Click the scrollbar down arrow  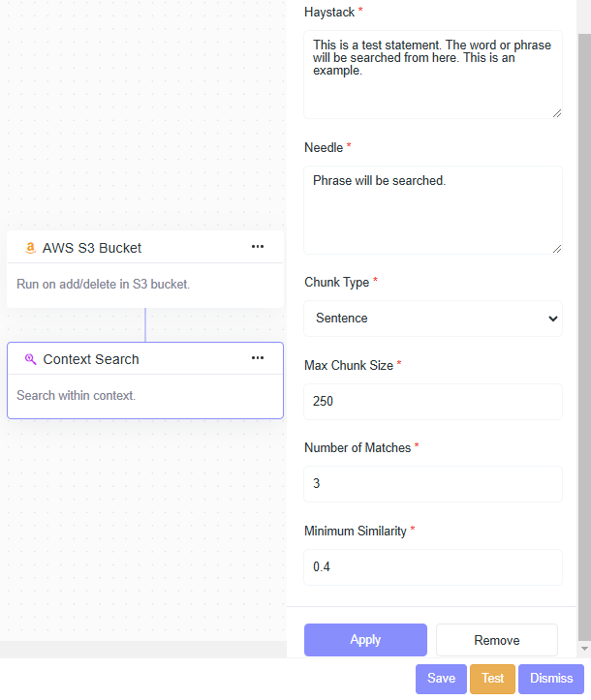pyautogui.click(x=584, y=648)
